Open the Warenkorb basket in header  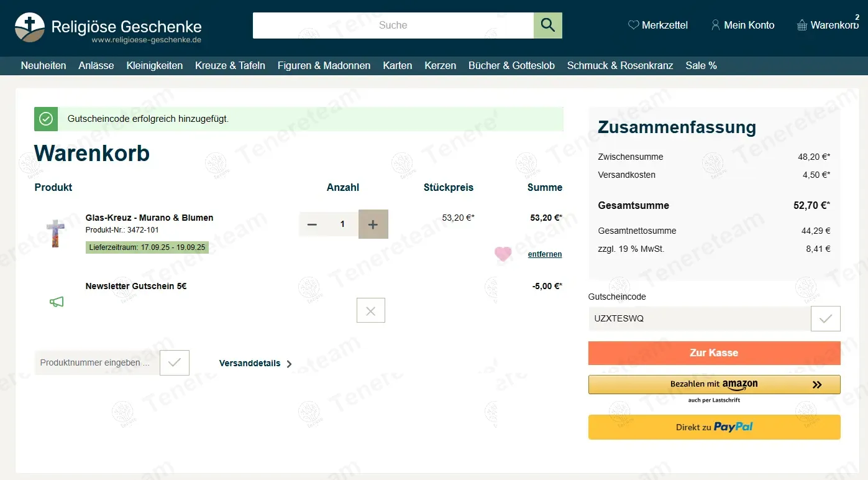828,25
